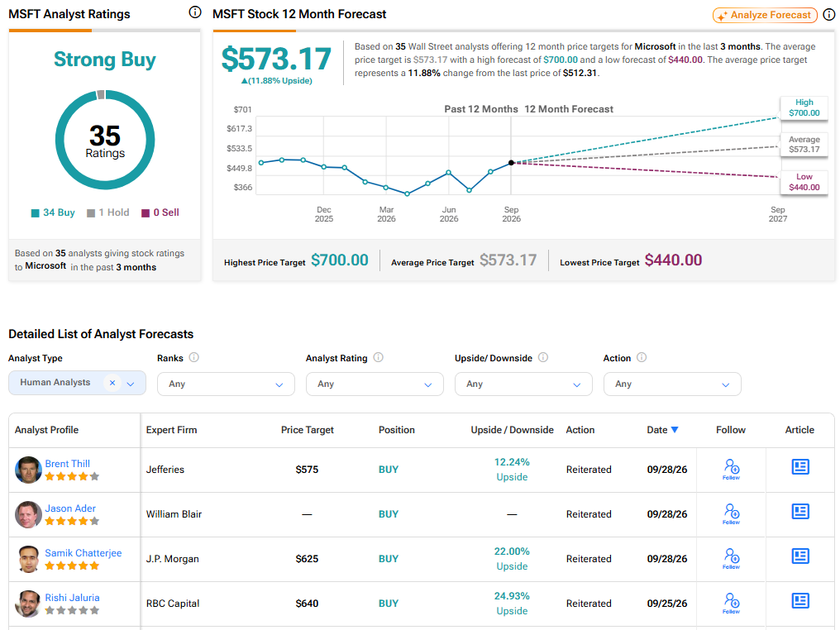Viewport: 840px width, 630px height.
Task: Expand the Upside/Downside dropdown
Action: 523,384
